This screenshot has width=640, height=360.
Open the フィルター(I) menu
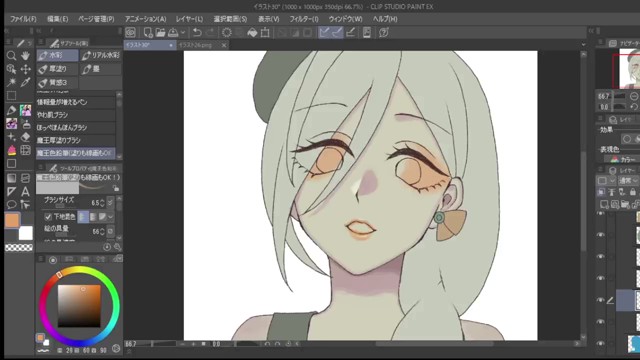304,19
